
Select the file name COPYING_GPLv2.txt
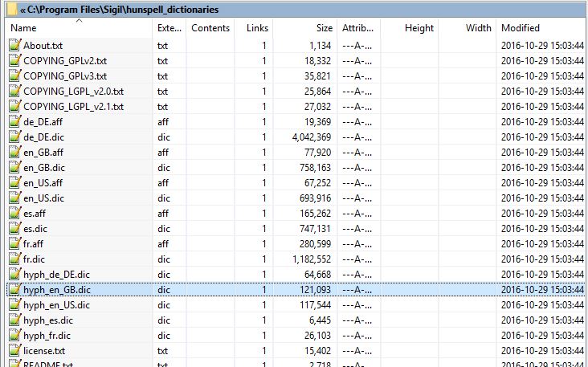(x=65, y=61)
